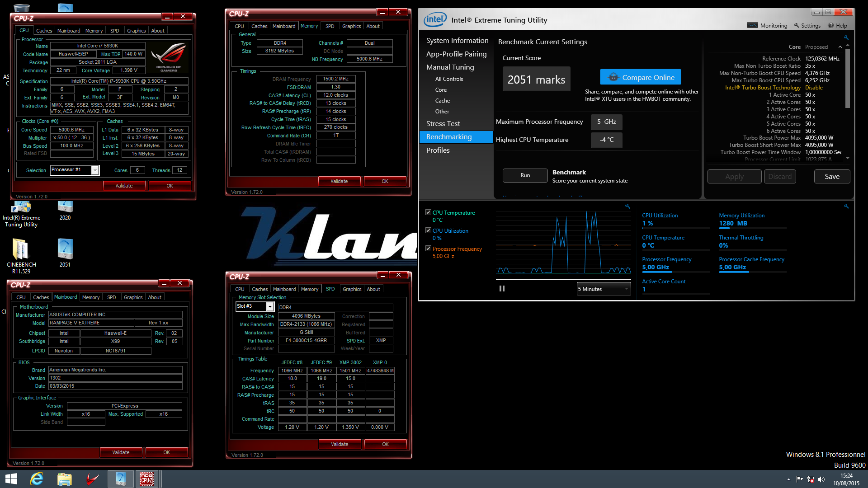This screenshot has height=488, width=868.
Task: Click the wrench icon above the monitoring graph
Action: [x=627, y=206]
